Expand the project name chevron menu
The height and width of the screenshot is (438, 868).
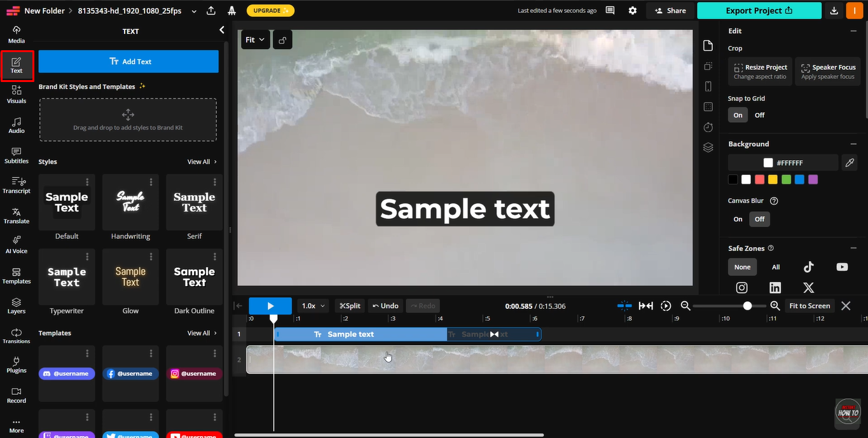click(x=193, y=10)
